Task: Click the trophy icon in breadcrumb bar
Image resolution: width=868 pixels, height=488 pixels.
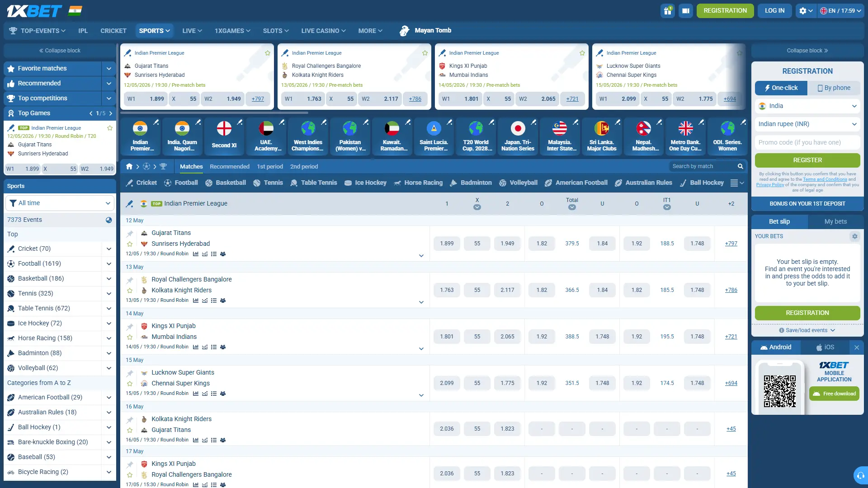Action: pyautogui.click(x=163, y=167)
